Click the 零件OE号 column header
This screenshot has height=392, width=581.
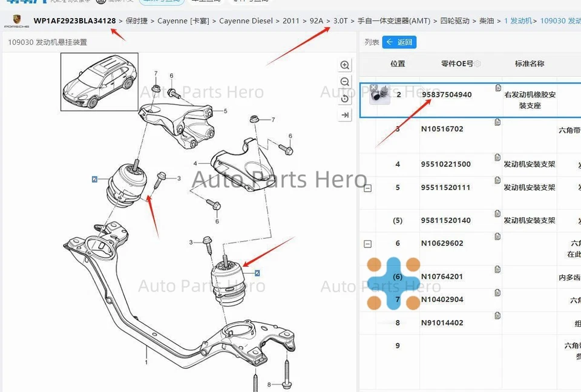coord(457,64)
